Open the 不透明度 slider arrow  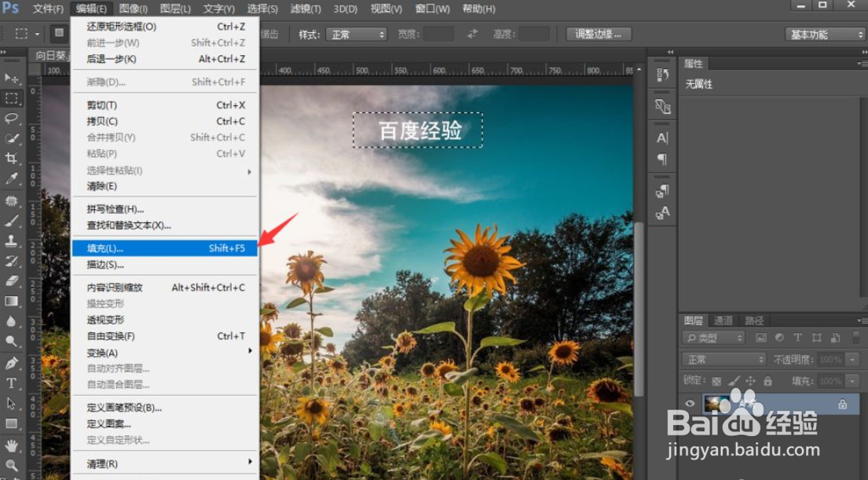pyautogui.click(x=852, y=360)
